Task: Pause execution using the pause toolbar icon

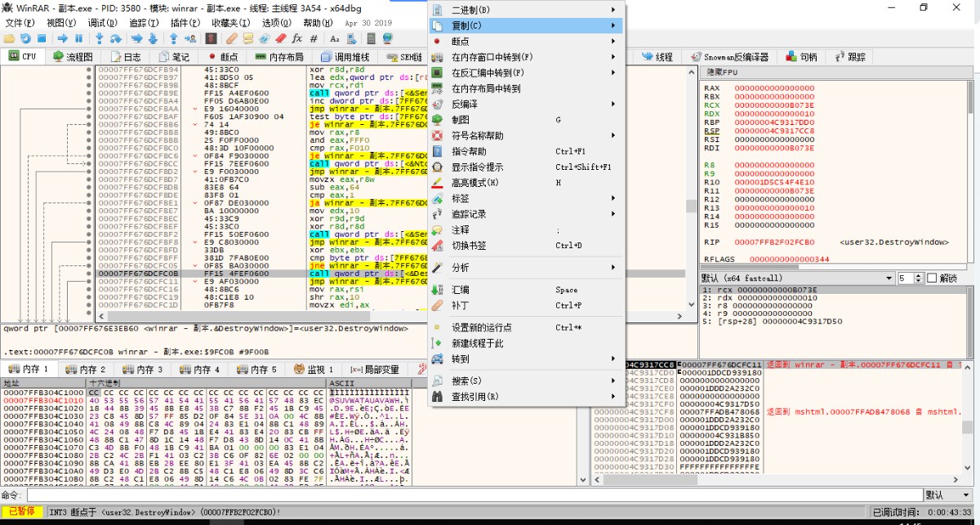Action: click(x=78, y=38)
